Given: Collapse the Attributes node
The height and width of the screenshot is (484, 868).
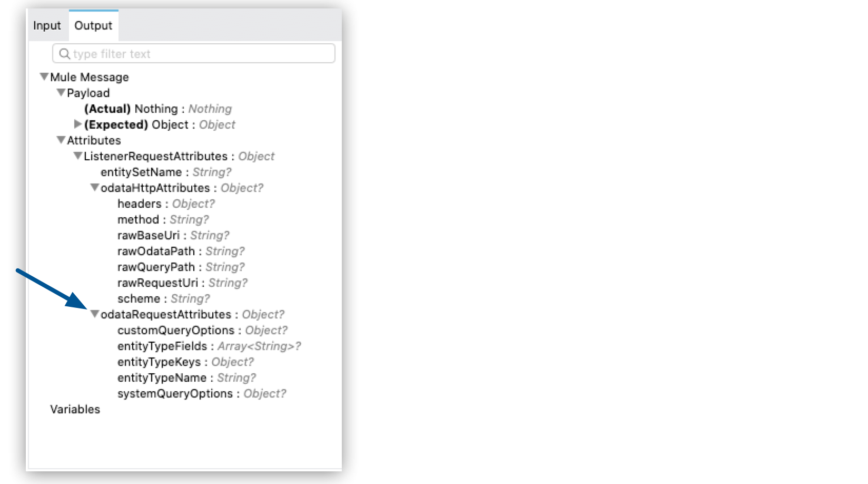Looking at the screenshot, I should [x=60, y=140].
